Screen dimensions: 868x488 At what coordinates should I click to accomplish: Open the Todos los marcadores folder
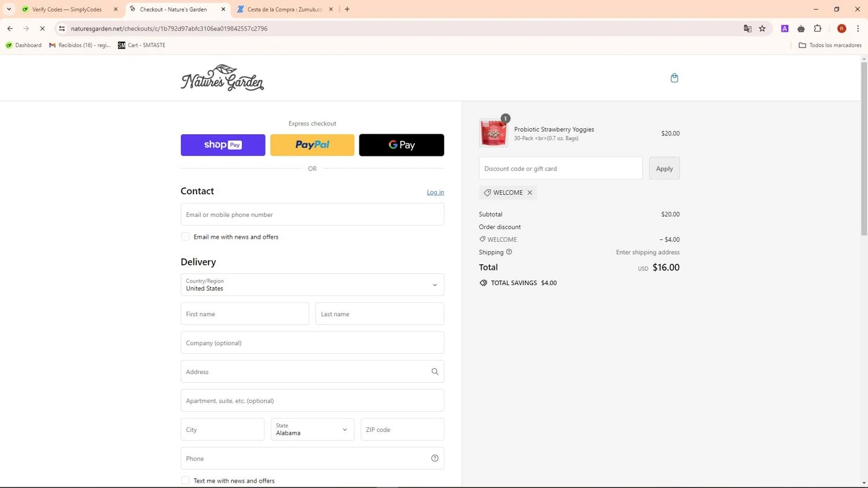coord(830,45)
